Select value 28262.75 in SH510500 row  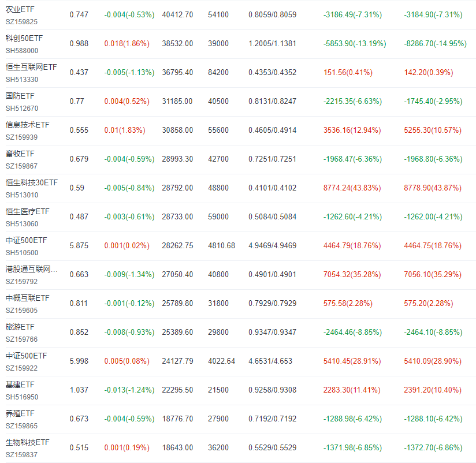[x=177, y=245]
